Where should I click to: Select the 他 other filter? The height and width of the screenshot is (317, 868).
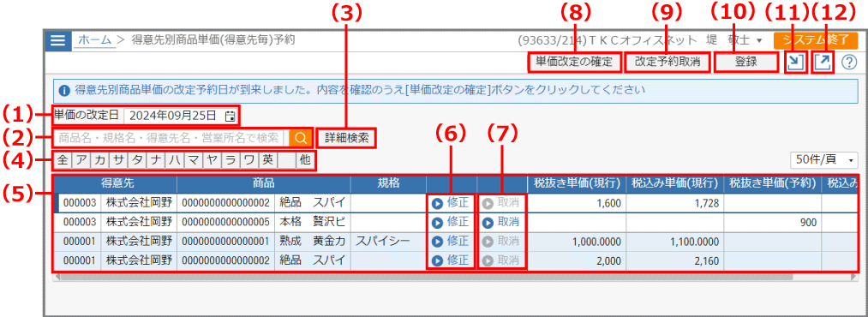pos(305,160)
